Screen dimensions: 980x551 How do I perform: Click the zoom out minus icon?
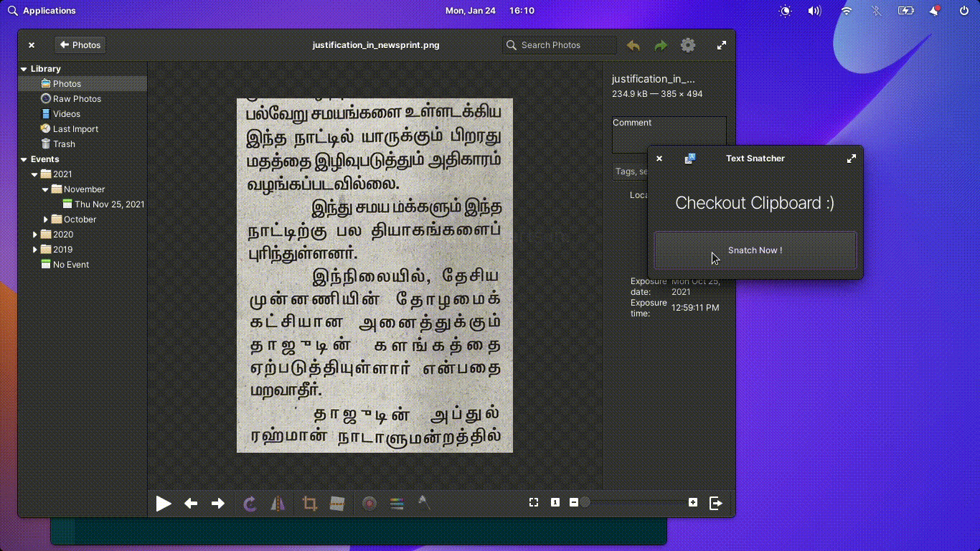tap(574, 503)
